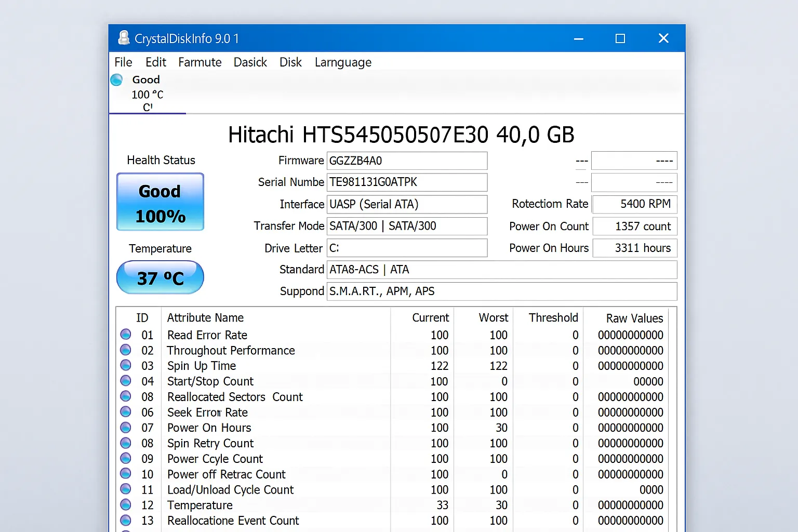
Task: Open the Disk menu
Action: pos(290,62)
